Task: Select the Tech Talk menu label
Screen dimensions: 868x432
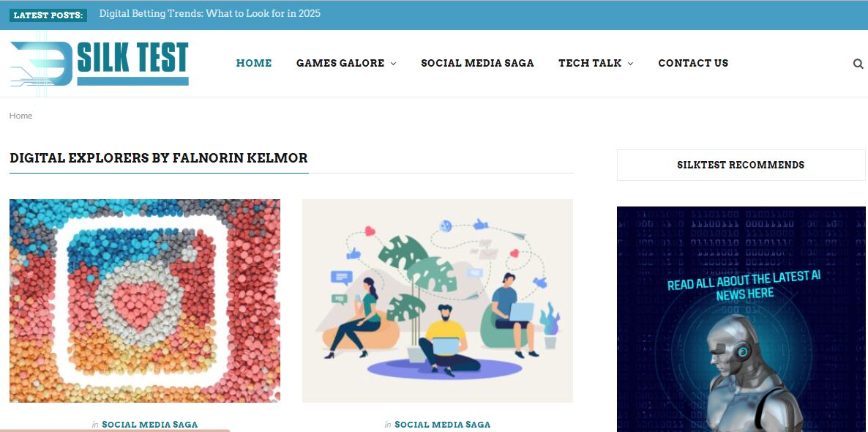Action: (x=590, y=63)
